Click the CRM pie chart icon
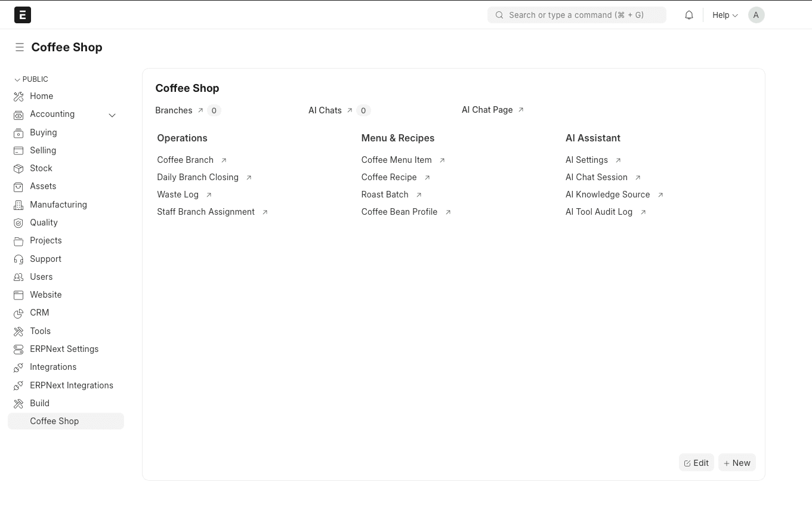 tap(18, 313)
